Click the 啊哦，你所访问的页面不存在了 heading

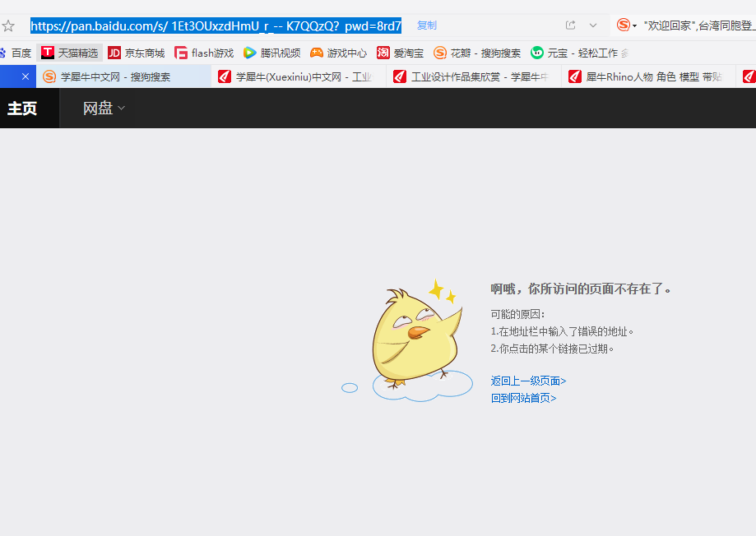click(581, 289)
